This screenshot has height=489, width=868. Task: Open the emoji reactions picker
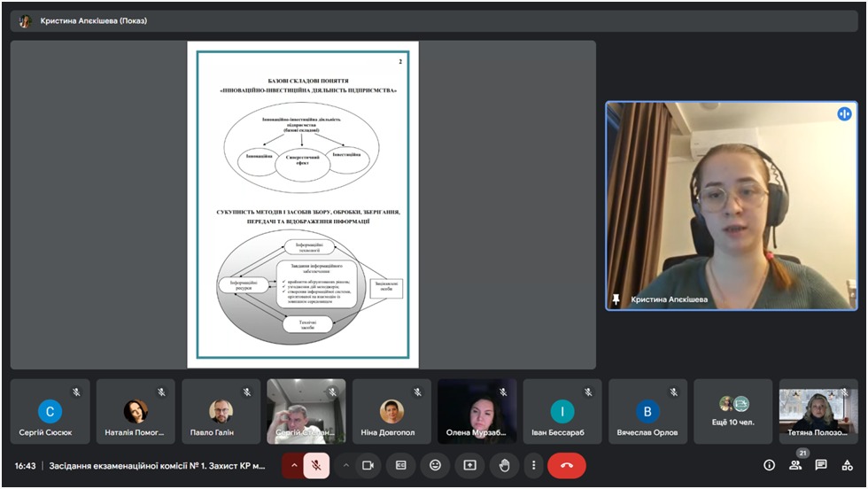click(435, 465)
